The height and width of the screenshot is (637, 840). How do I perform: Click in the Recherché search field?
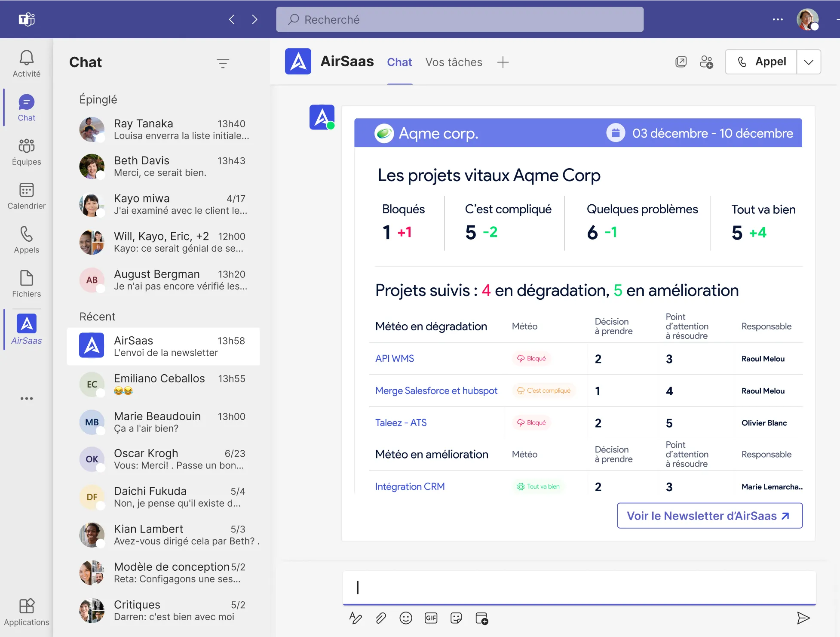[x=460, y=19]
